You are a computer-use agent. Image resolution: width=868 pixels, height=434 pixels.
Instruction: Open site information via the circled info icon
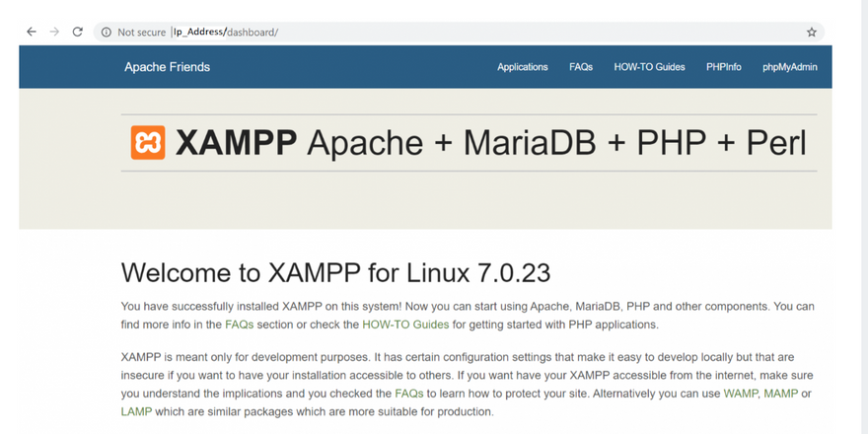[106, 33]
